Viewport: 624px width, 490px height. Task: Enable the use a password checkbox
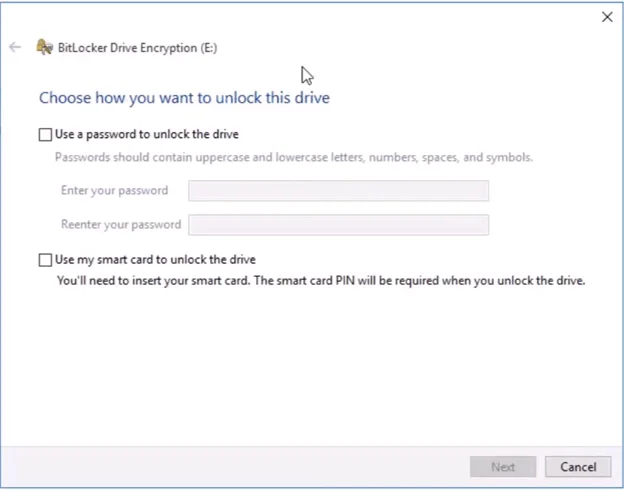(45, 134)
